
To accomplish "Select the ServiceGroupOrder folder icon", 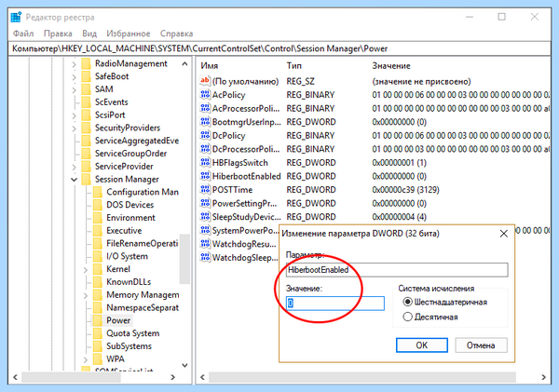I will [x=87, y=154].
